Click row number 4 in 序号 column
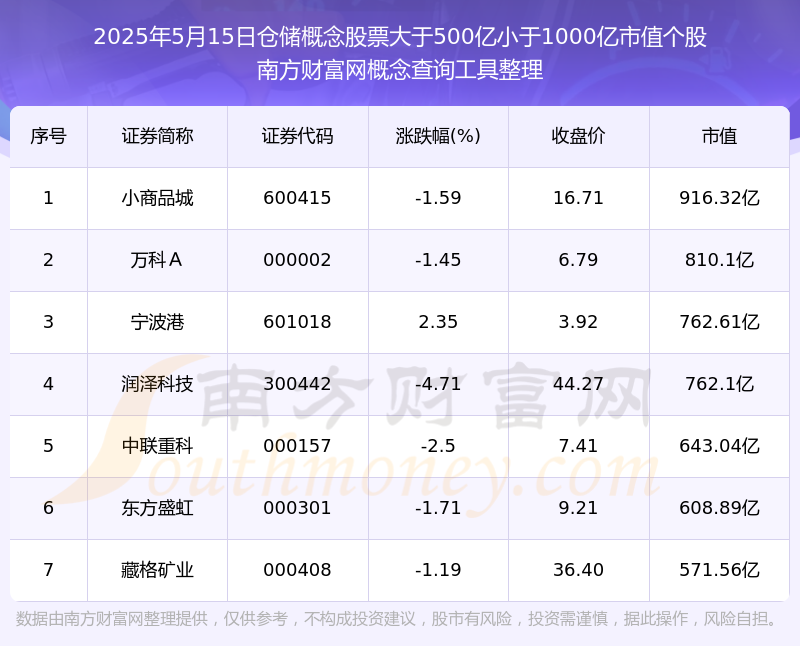 (x=48, y=384)
